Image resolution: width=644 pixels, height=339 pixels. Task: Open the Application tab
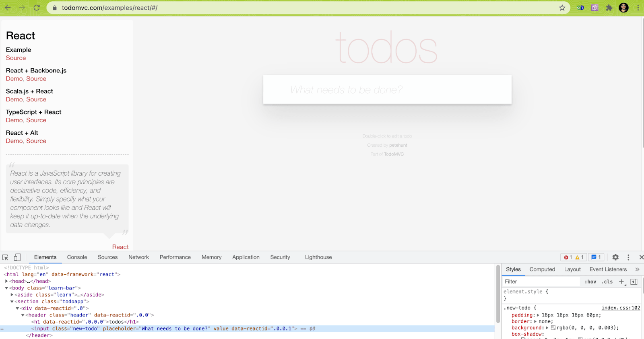coord(246,257)
